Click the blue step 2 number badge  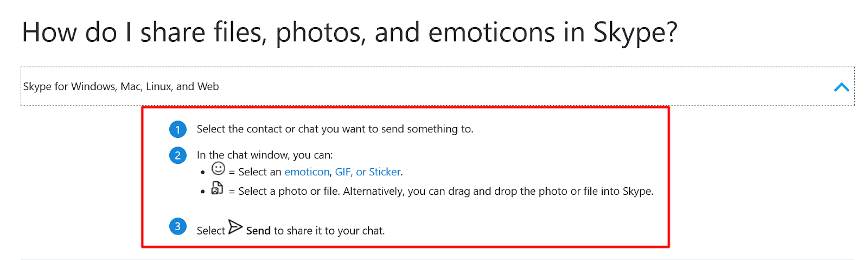178,155
